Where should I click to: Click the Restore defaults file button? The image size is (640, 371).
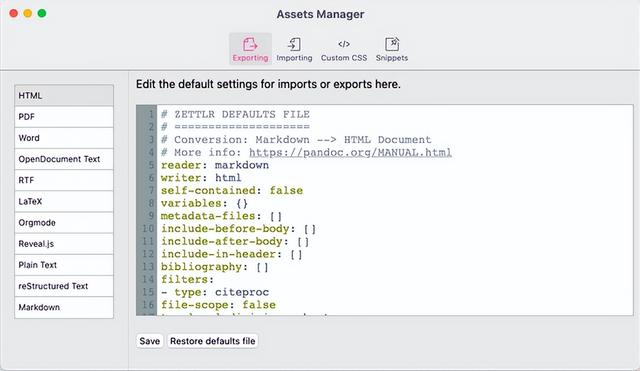pos(213,341)
